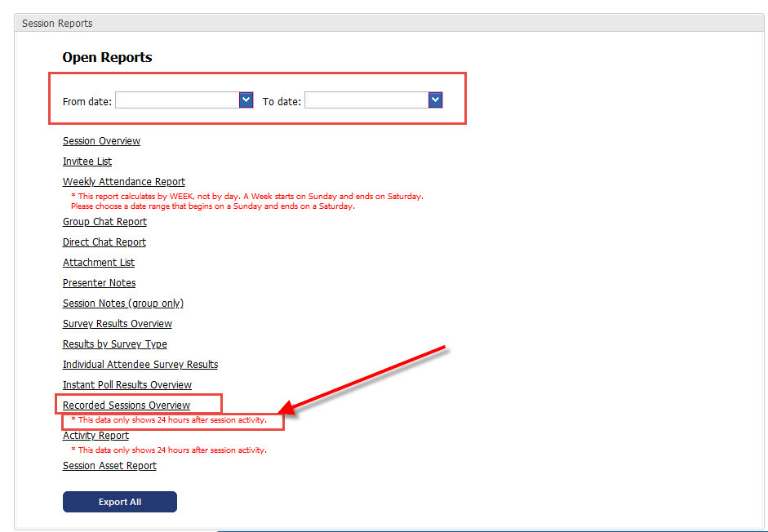This screenshot has width=768, height=532.
Task: View the Attachment List report
Action: (99, 263)
